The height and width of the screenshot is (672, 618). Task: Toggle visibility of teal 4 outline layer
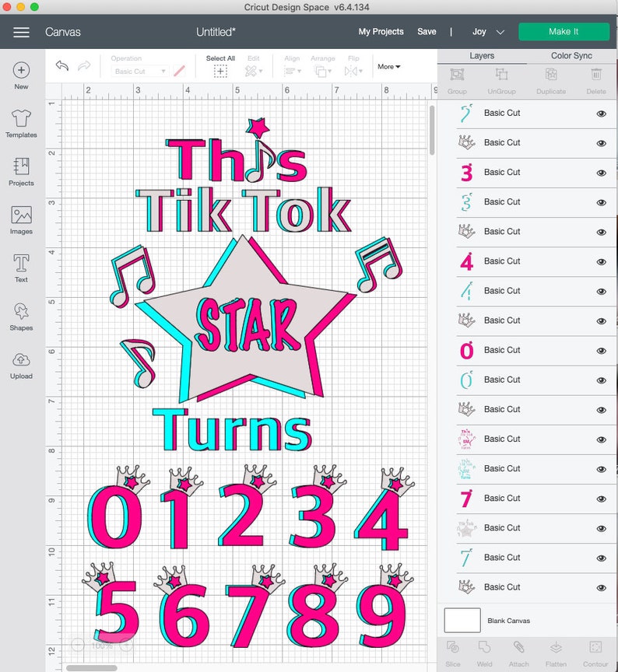(x=602, y=292)
